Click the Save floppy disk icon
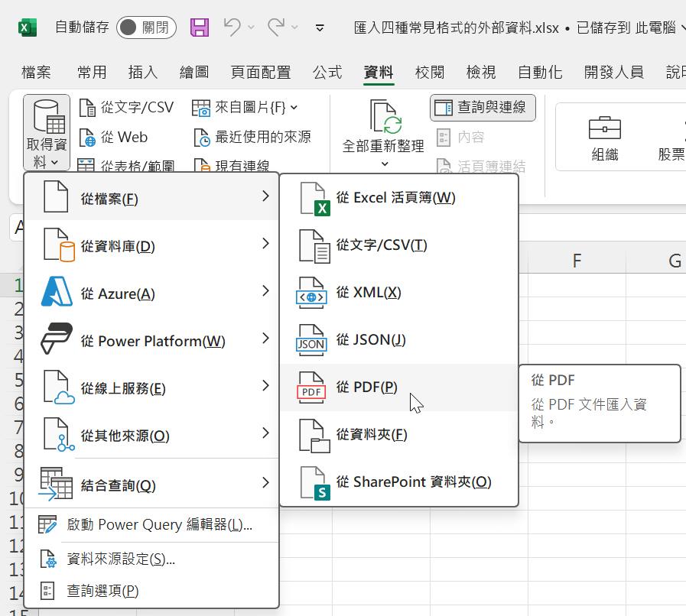686x616 pixels. pyautogui.click(x=200, y=28)
